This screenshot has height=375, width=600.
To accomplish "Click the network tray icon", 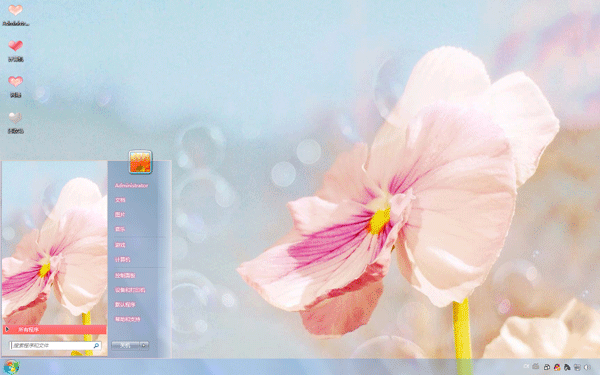I will pos(577,367).
